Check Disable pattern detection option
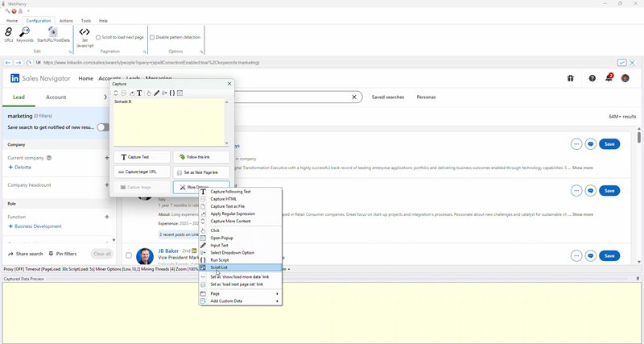644x344 pixels. (152, 37)
